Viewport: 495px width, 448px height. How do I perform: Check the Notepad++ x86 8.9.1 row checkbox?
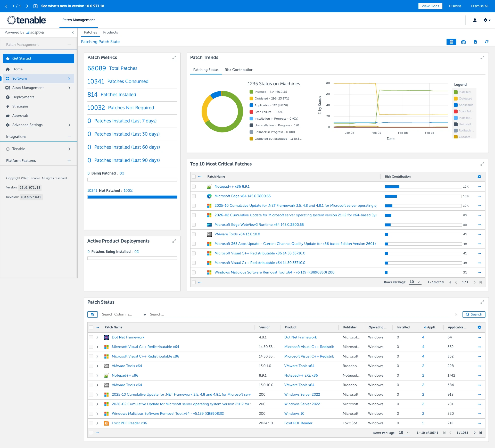(194, 187)
